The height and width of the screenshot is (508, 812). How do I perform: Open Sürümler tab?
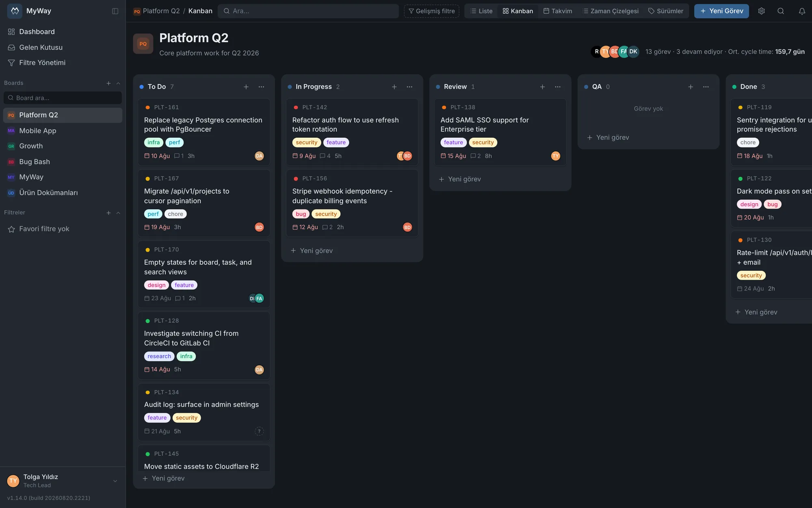click(x=665, y=11)
